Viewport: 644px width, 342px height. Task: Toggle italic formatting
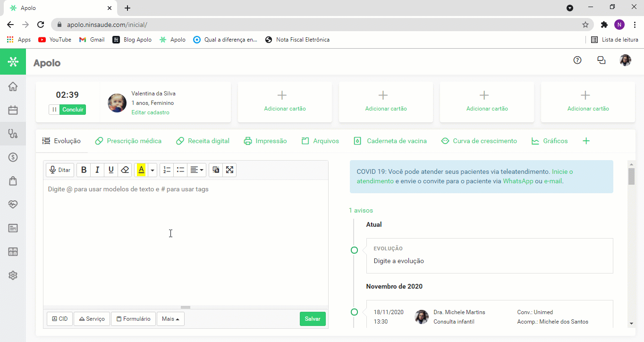[x=97, y=170]
